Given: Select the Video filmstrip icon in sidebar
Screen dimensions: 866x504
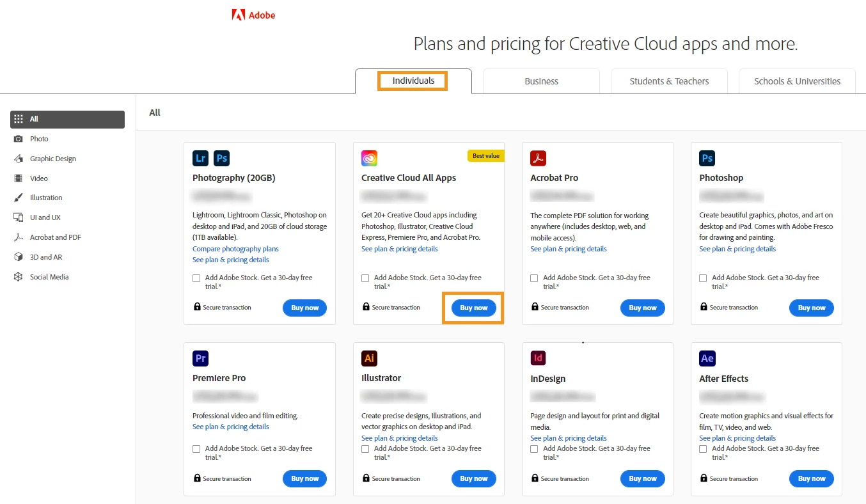Looking at the screenshot, I should click(18, 178).
